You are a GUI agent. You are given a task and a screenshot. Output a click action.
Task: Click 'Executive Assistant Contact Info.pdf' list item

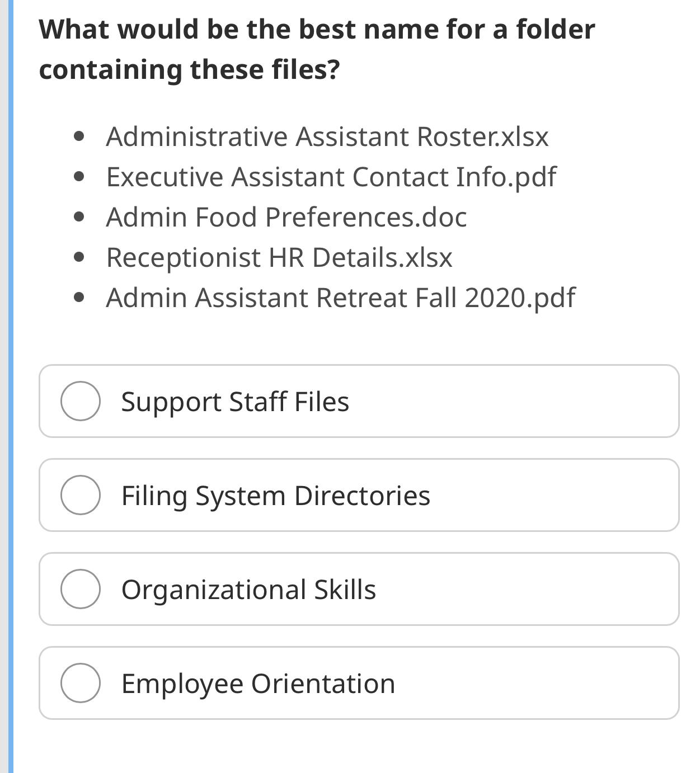(x=331, y=177)
